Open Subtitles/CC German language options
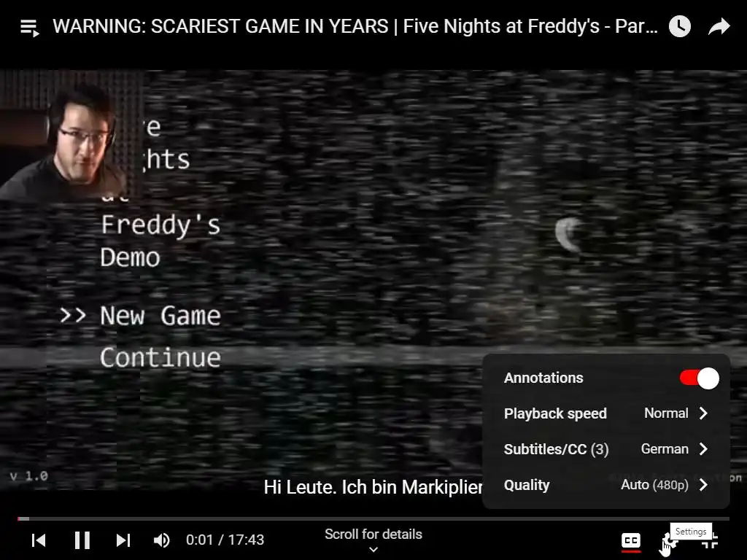The height and width of the screenshot is (560, 747). coord(606,449)
